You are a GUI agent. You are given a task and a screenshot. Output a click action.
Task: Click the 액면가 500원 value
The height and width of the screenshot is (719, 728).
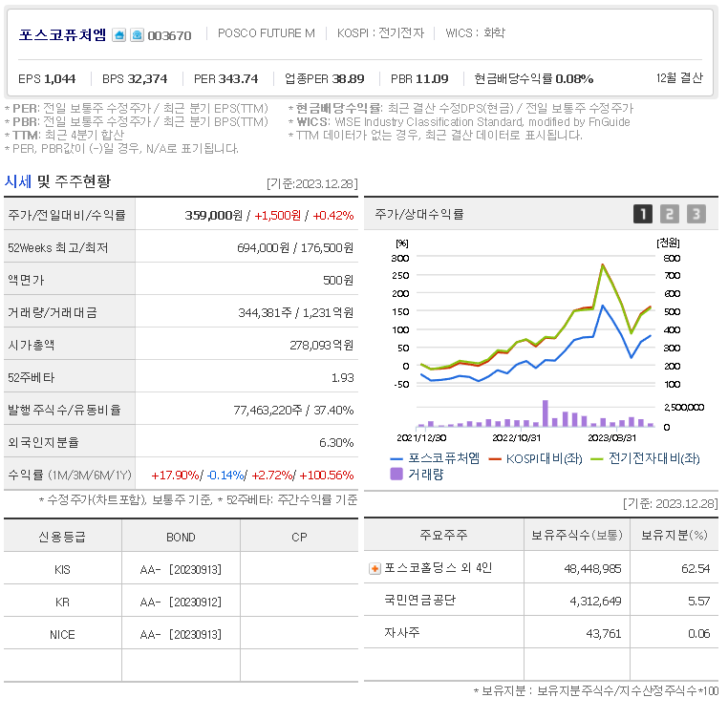point(338,281)
